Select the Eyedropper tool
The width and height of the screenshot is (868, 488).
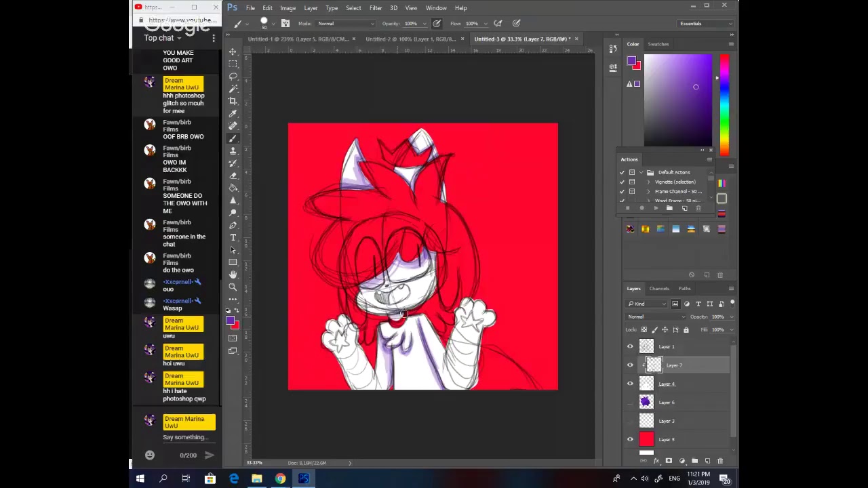(x=233, y=113)
